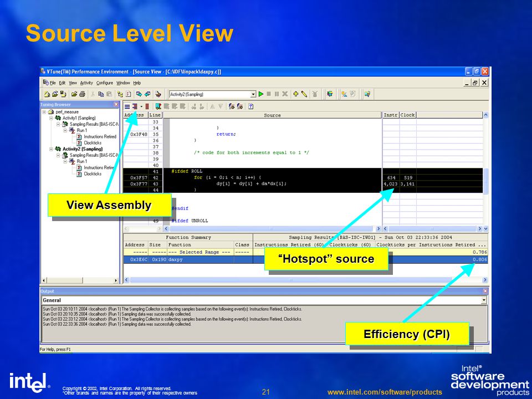Collapse Run 1 under Activity2
The image size is (532, 399).
tap(65, 161)
